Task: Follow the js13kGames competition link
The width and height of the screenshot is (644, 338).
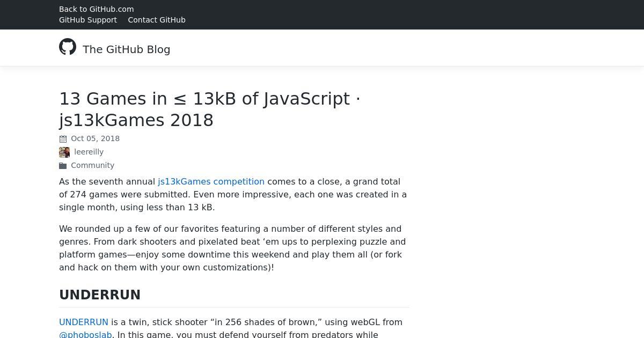Action: [211, 181]
